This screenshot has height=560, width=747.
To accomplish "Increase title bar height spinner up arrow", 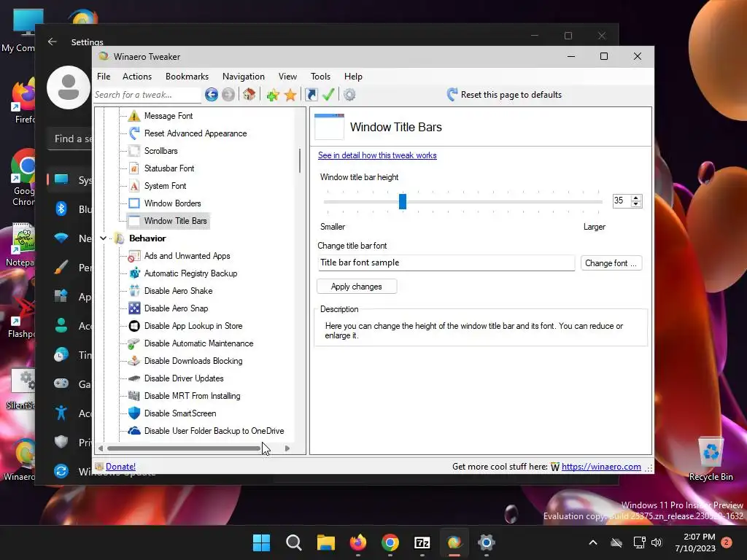I will click(635, 198).
